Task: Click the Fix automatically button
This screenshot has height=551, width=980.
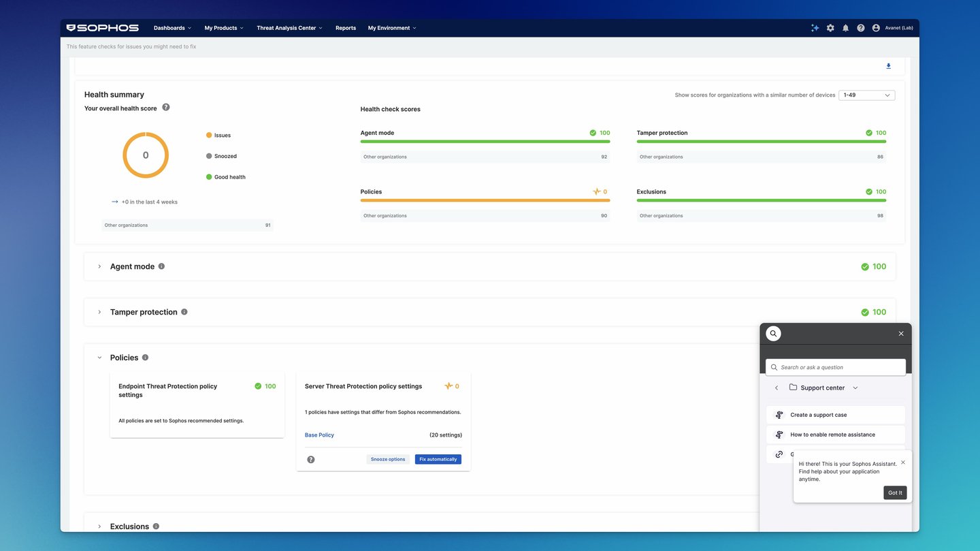Action: tap(438, 460)
